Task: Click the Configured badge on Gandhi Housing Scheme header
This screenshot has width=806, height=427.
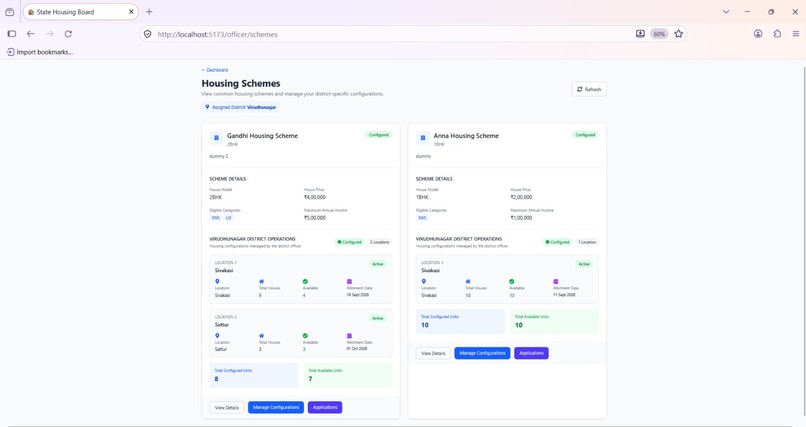Action: (379, 135)
